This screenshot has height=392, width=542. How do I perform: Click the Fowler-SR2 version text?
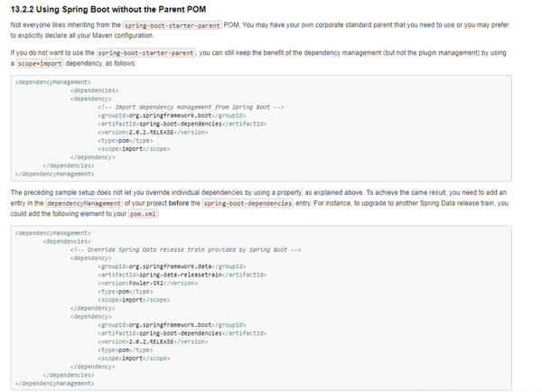[145, 283]
